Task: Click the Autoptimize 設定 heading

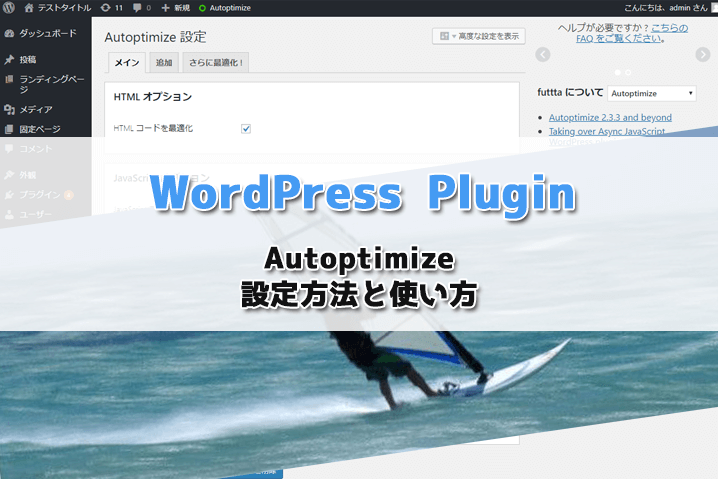Action: click(x=155, y=37)
